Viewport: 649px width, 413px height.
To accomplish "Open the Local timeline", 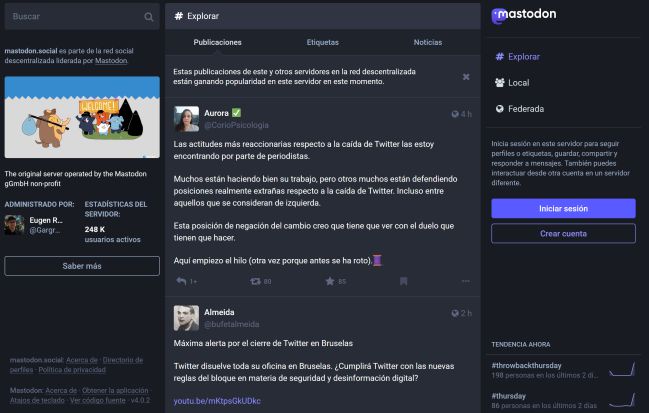I will tap(512, 83).
